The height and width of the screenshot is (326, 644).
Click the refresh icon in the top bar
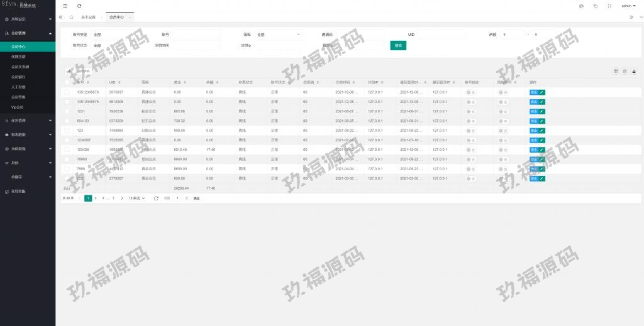[79, 6]
